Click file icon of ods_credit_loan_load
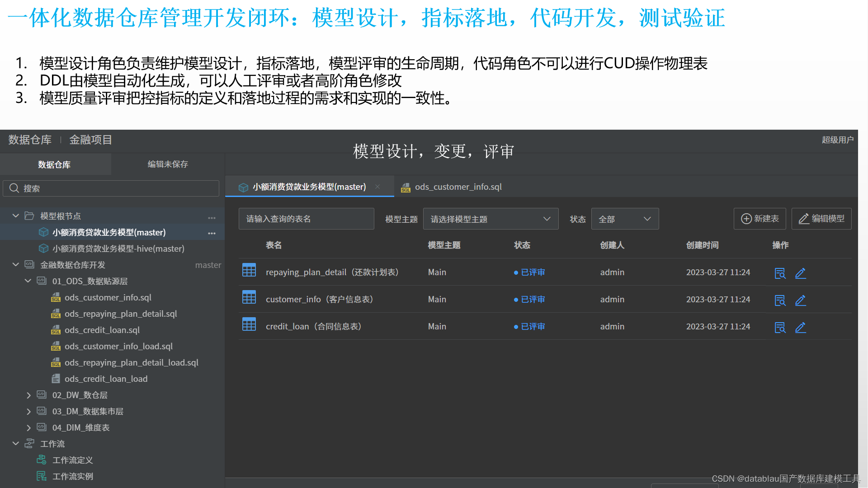 point(56,379)
